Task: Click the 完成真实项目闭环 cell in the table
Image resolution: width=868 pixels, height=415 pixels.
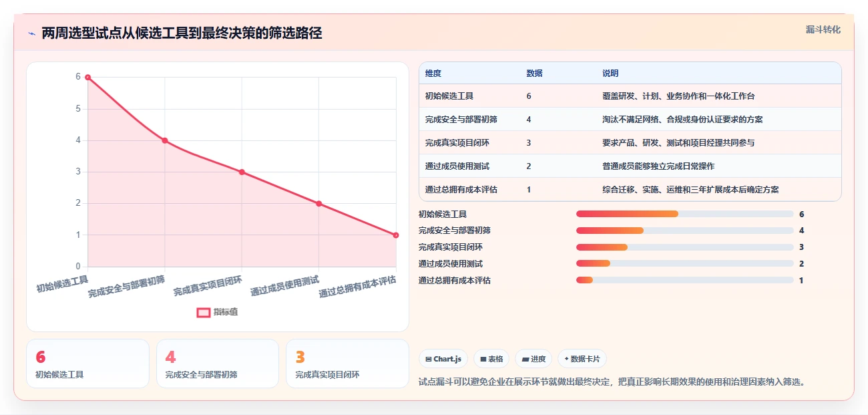Action: click(x=457, y=143)
